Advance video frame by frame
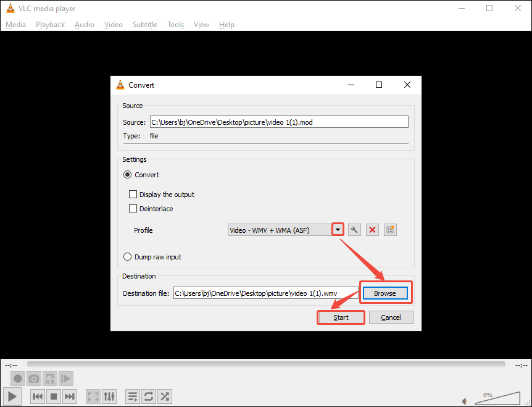 [65, 379]
